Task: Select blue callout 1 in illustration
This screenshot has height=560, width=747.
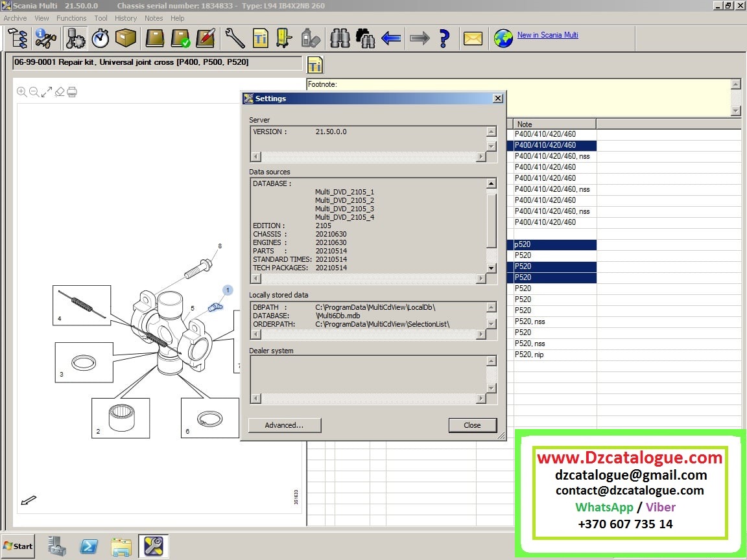Action: pos(228,290)
